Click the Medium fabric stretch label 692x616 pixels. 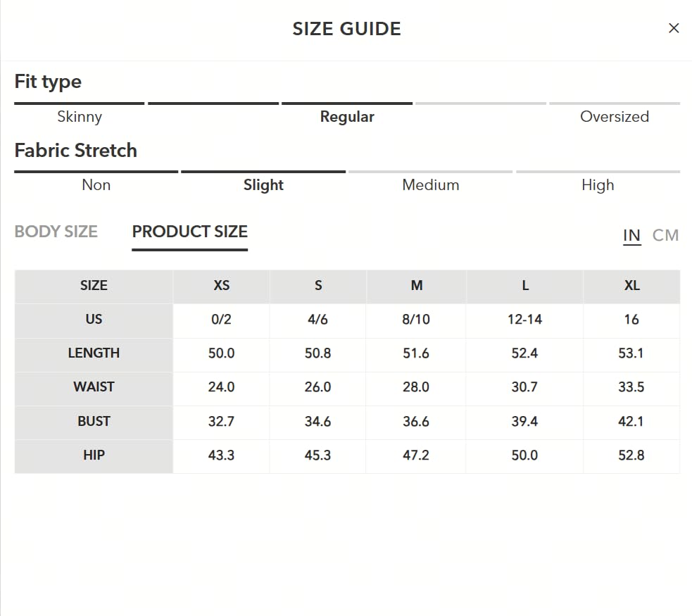(x=431, y=185)
